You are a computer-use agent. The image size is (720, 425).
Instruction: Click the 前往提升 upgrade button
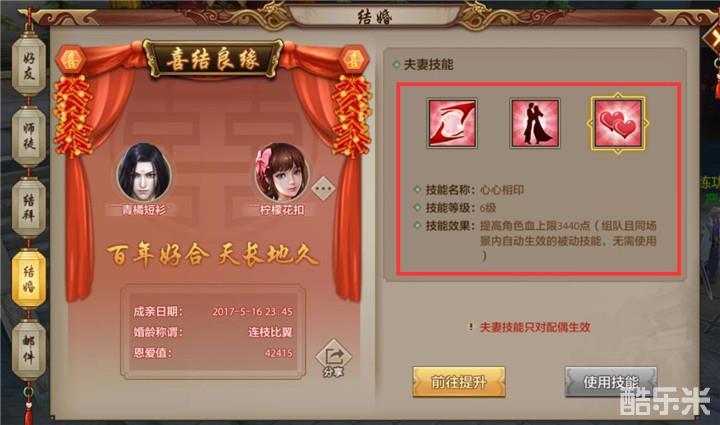click(459, 382)
